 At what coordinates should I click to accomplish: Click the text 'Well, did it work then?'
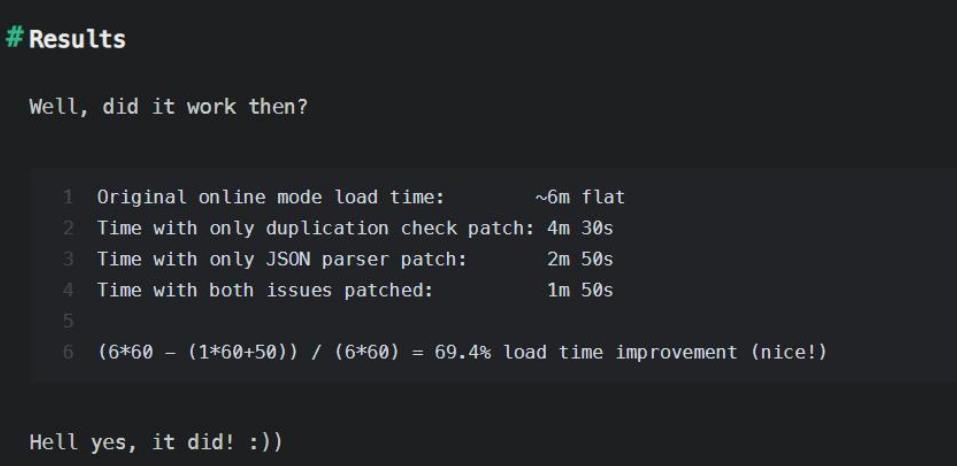click(x=168, y=107)
